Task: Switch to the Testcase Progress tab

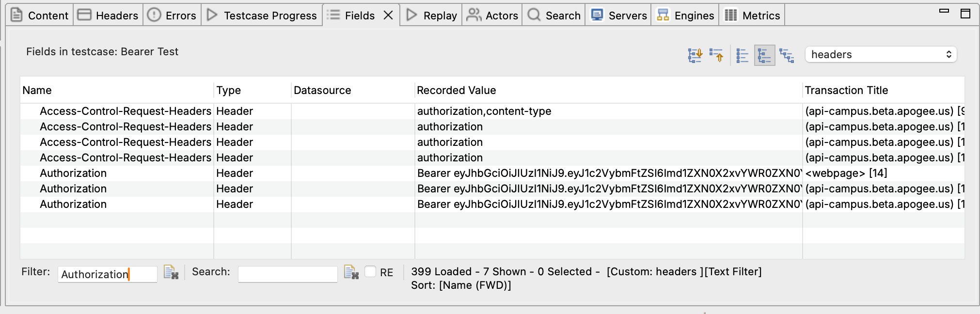Action: pos(262,16)
